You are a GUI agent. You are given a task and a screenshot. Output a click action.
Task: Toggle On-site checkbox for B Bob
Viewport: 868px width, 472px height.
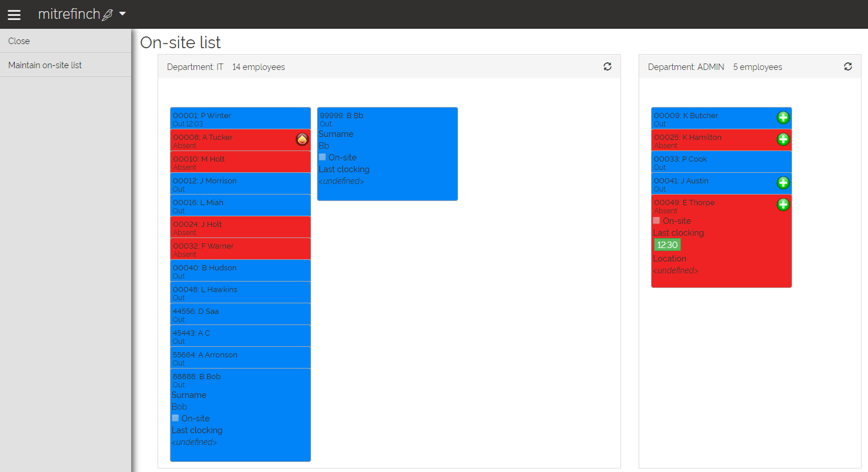pos(175,418)
